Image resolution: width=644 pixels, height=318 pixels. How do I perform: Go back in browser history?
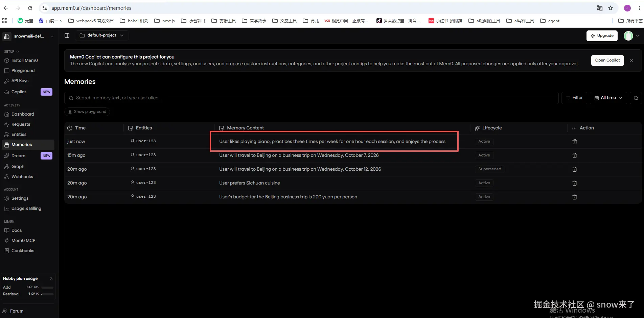pyautogui.click(x=6, y=8)
